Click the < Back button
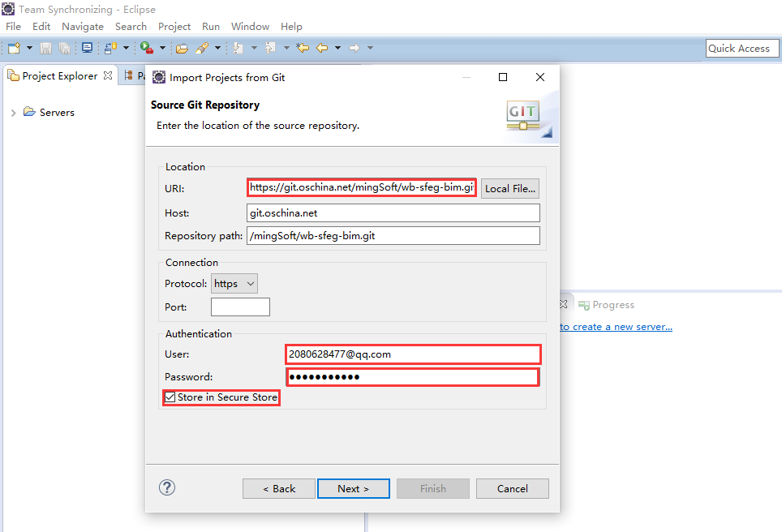 (279, 489)
